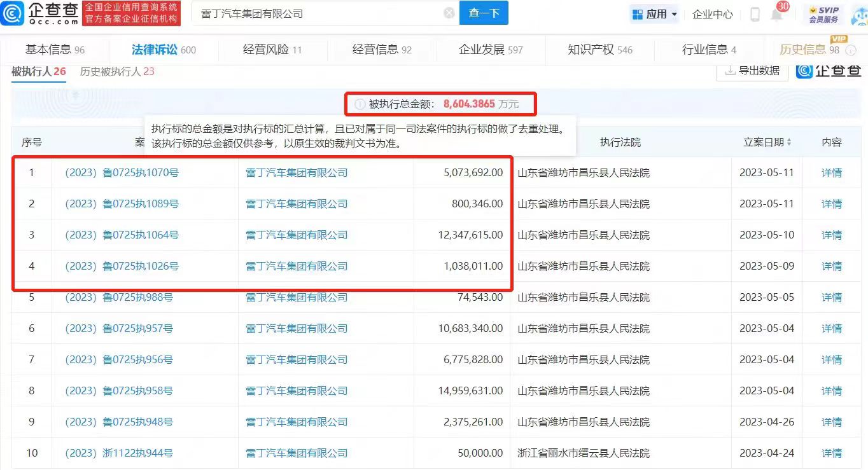
Task: Click court 浙江省丽水市缙云县人民法院
Action: coord(584,453)
